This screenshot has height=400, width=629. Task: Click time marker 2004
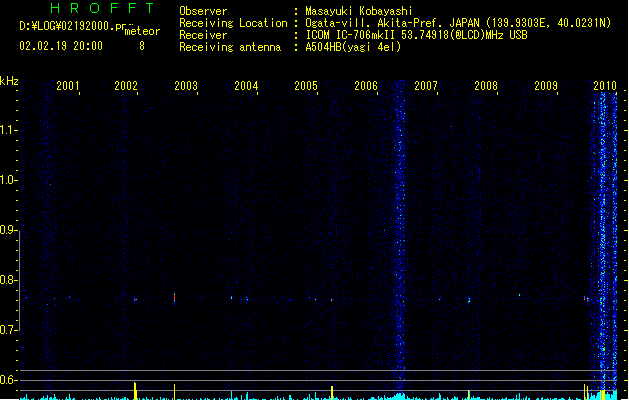point(246,86)
